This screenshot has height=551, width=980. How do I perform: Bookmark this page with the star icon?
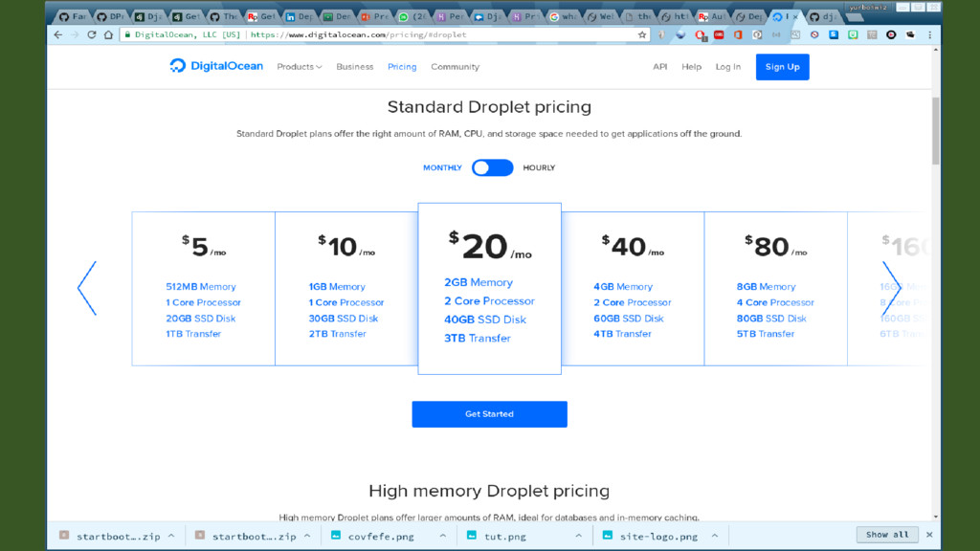click(642, 35)
